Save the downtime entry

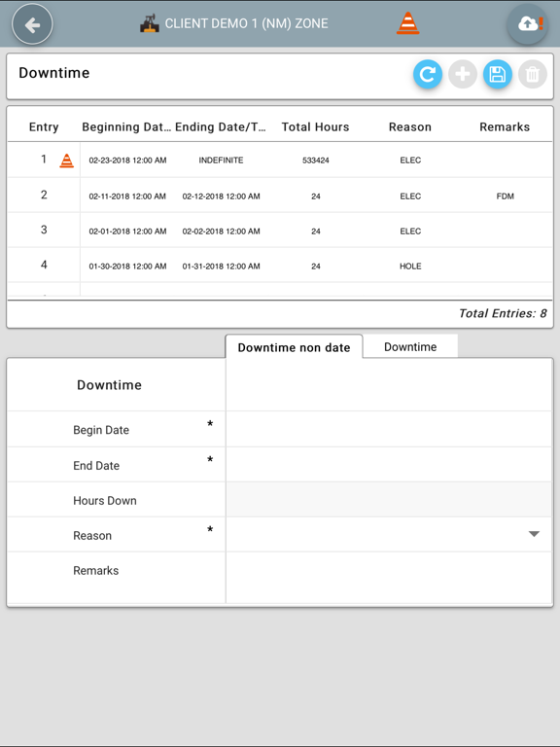pyautogui.click(x=498, y=74)
